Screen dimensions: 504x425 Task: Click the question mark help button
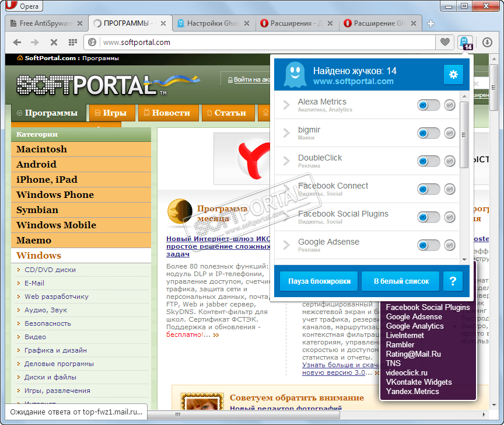click(x=453, y=281)
